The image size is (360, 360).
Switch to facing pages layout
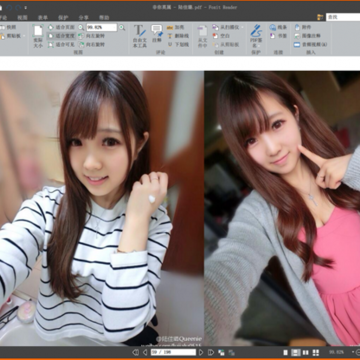305,352
